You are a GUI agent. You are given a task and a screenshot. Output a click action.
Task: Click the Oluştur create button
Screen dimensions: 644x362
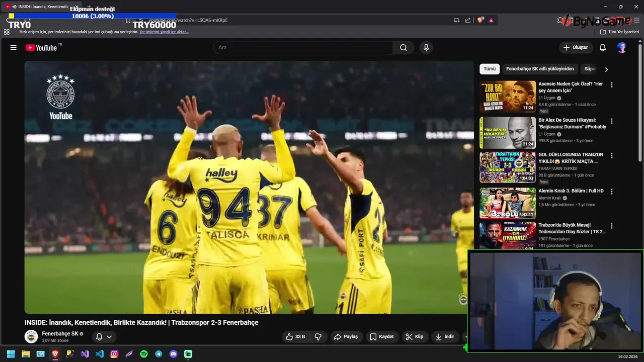(x=576, y=48)
